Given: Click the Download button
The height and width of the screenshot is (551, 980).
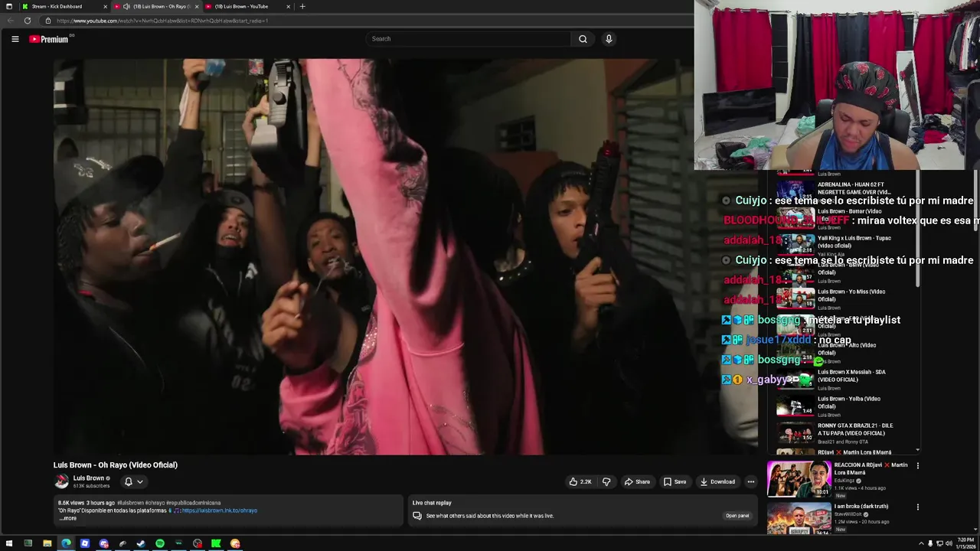Looking at the screenshot, I should tap(717, 481).
